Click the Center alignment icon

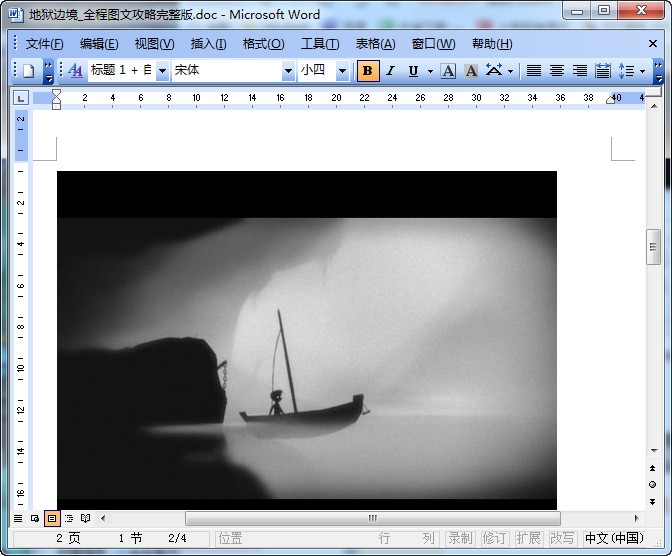coord(557,71)
